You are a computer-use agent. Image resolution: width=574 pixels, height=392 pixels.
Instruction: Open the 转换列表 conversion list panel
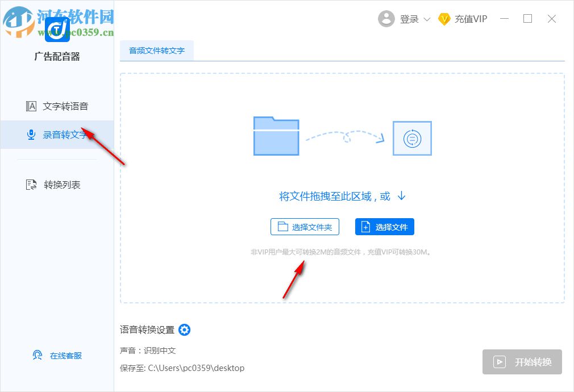click(x=58, y=184)
